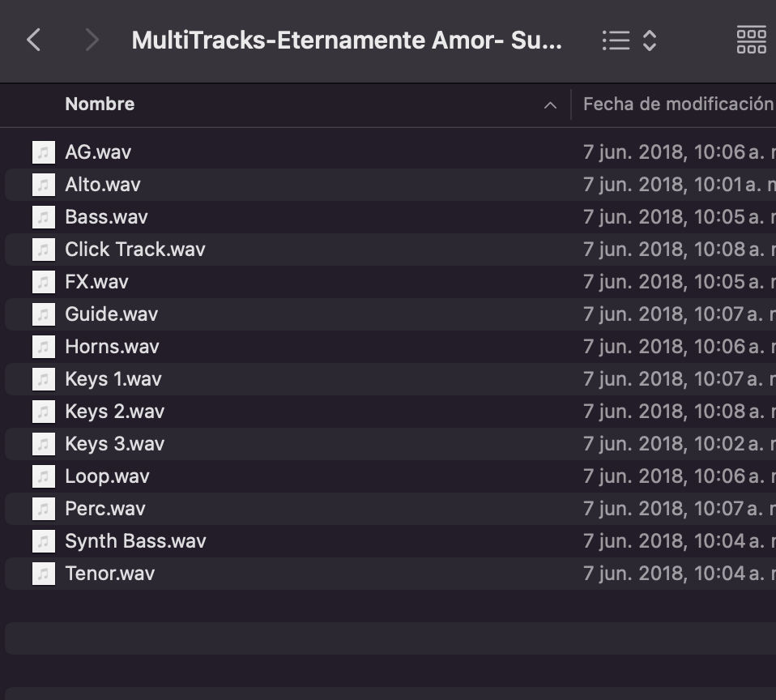The width and height of the screenshot is (776, 700).
Task: Sort by Fecha de modificación column
Action: 679,104
